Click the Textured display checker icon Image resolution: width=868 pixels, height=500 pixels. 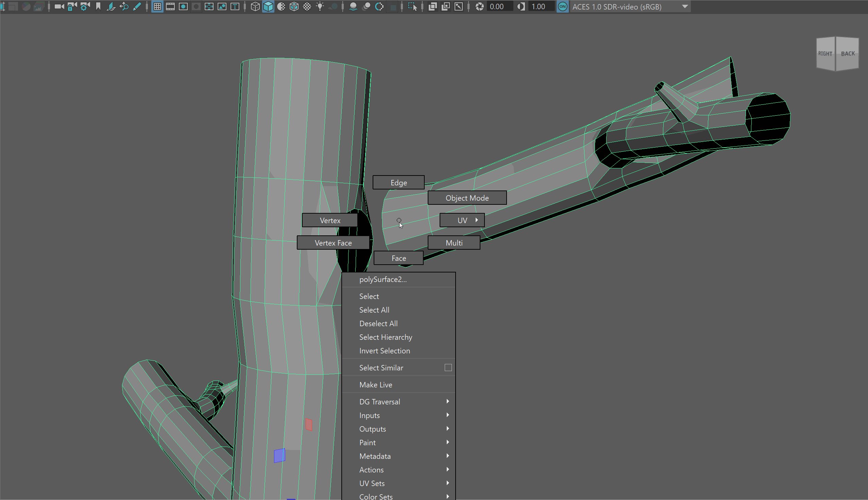tap(307, 6)
